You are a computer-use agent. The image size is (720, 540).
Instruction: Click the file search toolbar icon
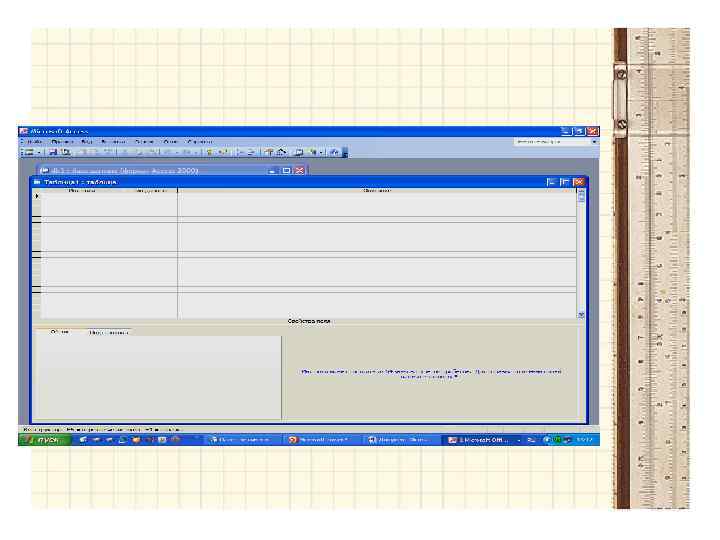[66, 152]
